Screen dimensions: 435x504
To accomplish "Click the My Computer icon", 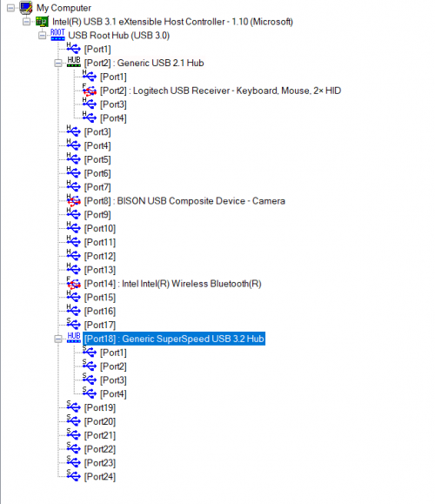I will pyautogui.click(x=26, y=8).
